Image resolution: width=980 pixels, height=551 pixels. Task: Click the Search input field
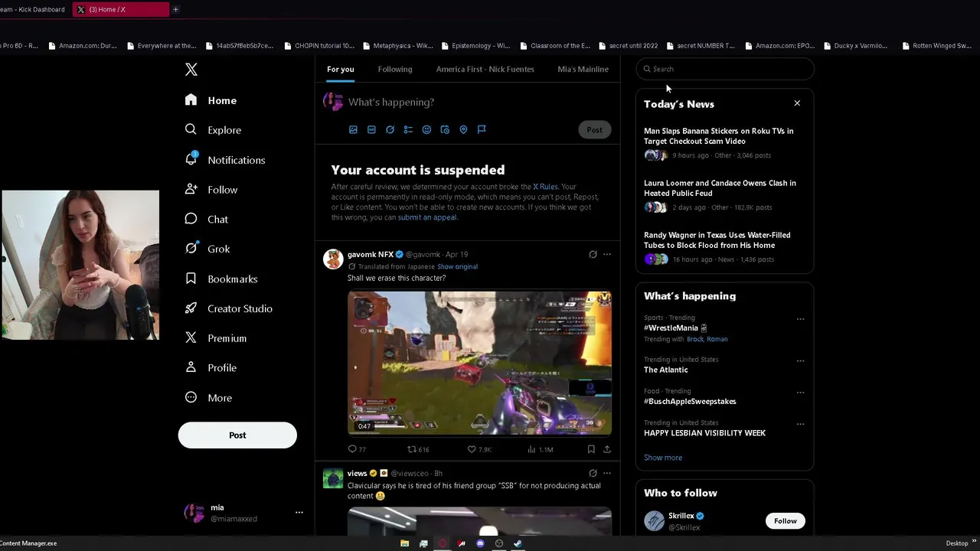[725, 69]
